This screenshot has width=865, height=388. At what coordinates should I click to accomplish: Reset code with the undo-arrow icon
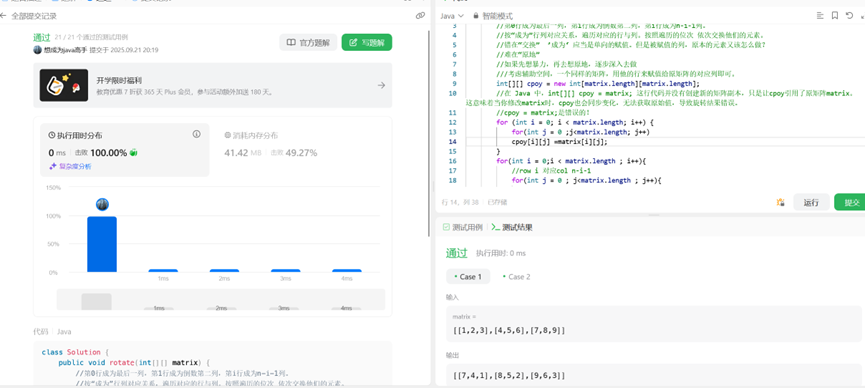849,15
